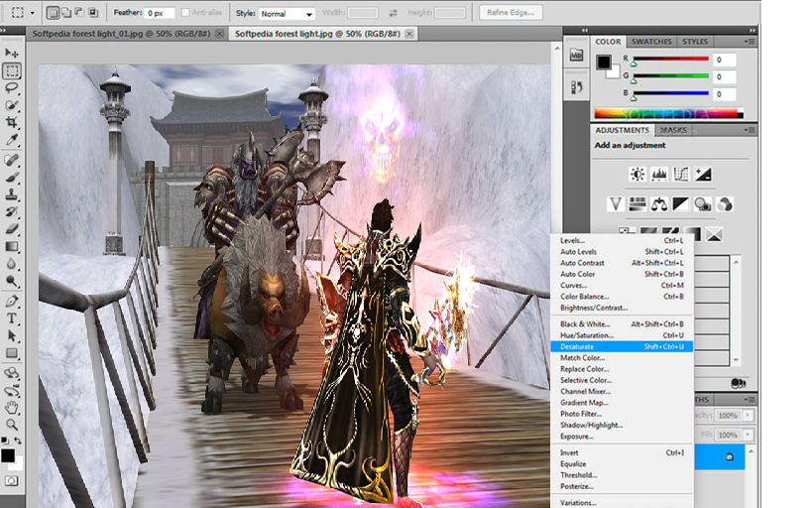Select the Gradient tool
This screenshot has width=812, height=508.
[x=11, y=246]
